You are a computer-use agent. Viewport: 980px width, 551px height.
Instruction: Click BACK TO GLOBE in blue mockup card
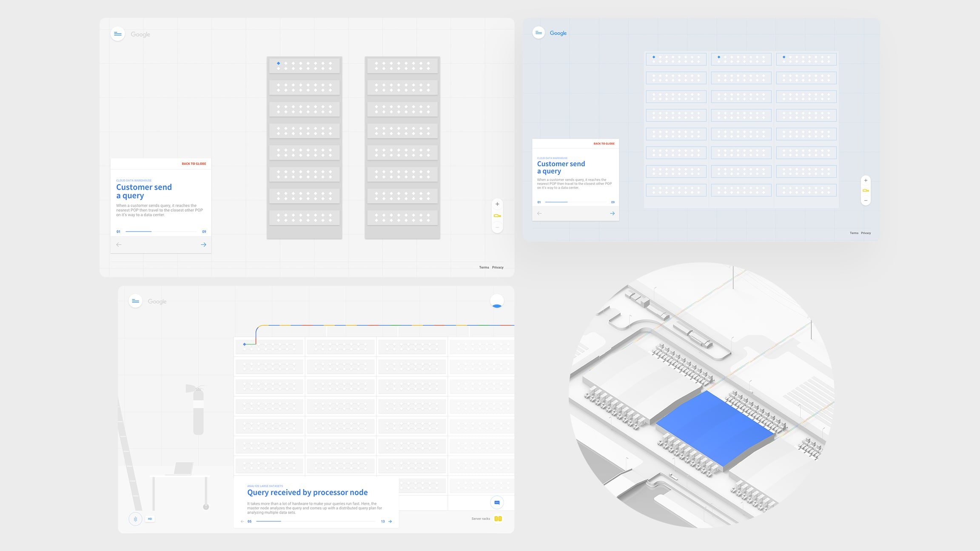[604, 144]
